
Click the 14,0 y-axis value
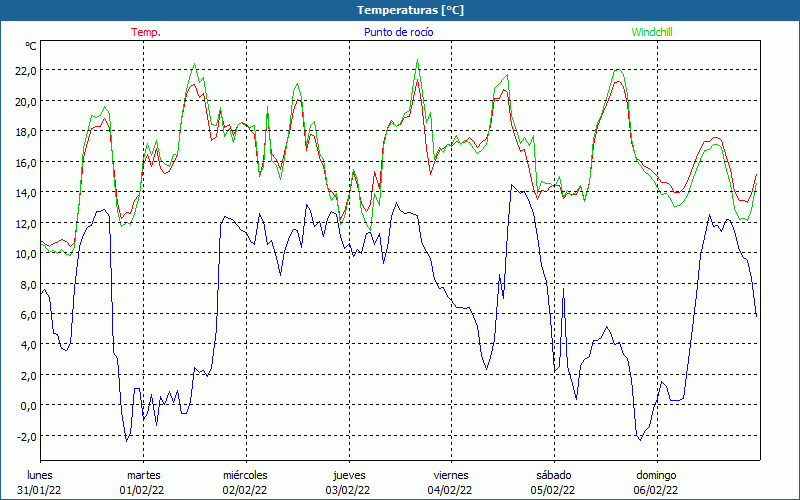[x=26, y=193]
